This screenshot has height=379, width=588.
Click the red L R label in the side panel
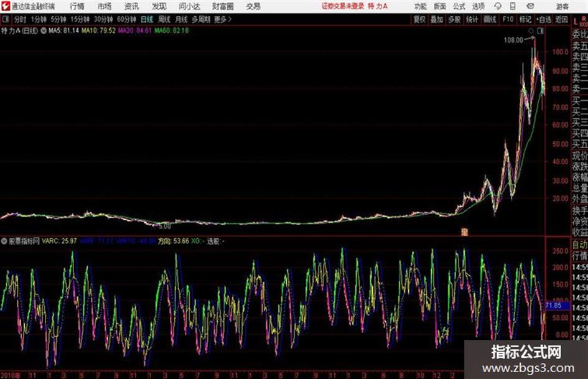(580, 21)
